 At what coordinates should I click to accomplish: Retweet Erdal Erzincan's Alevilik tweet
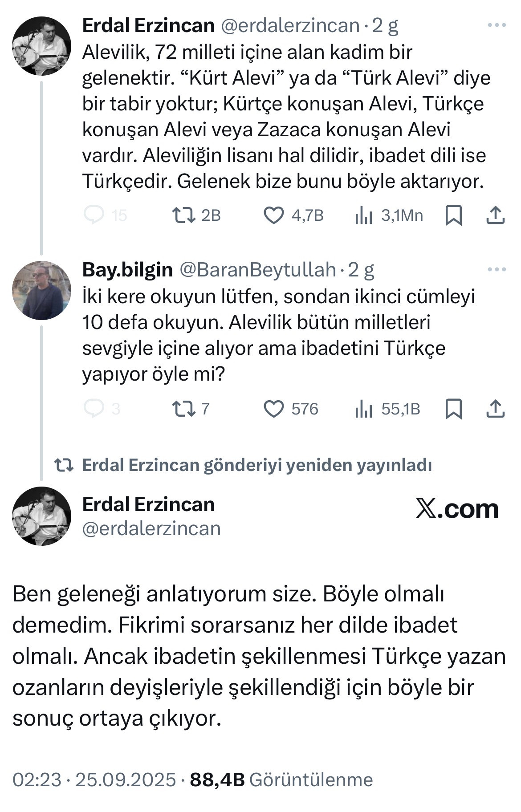pyautogui.click(x=183, y=215)
